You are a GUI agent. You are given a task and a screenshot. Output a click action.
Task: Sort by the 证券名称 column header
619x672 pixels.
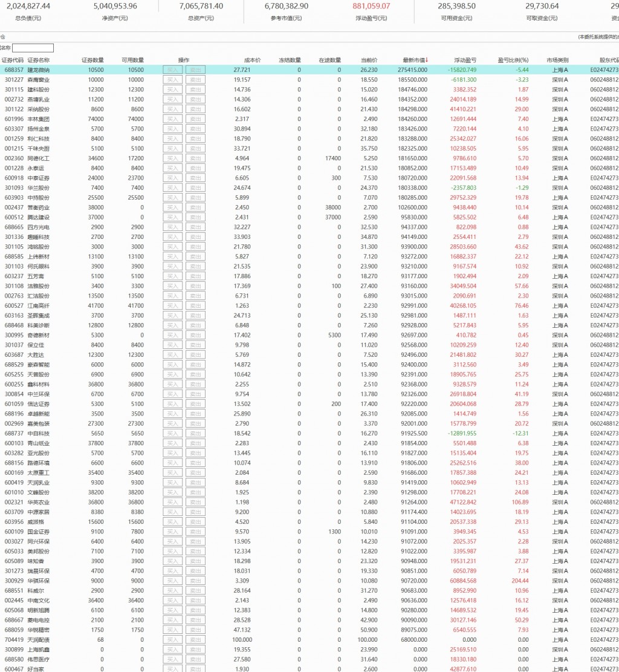39,60
